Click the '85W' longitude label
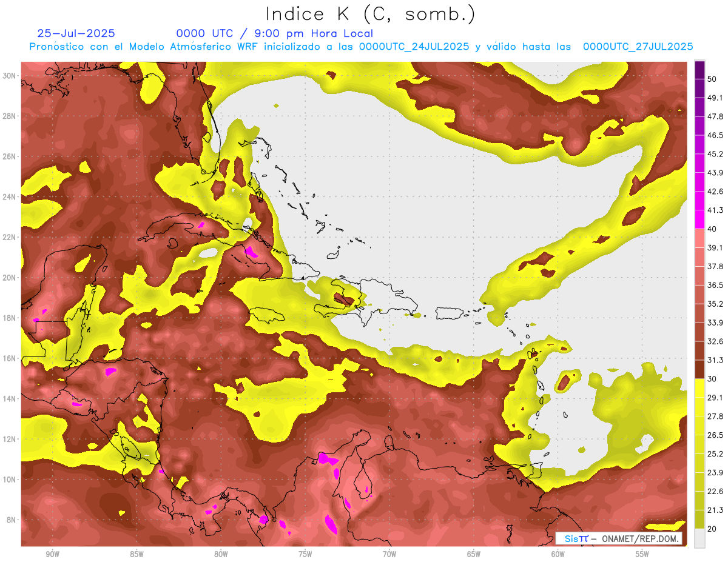728x562 pixels. [136, 554]
